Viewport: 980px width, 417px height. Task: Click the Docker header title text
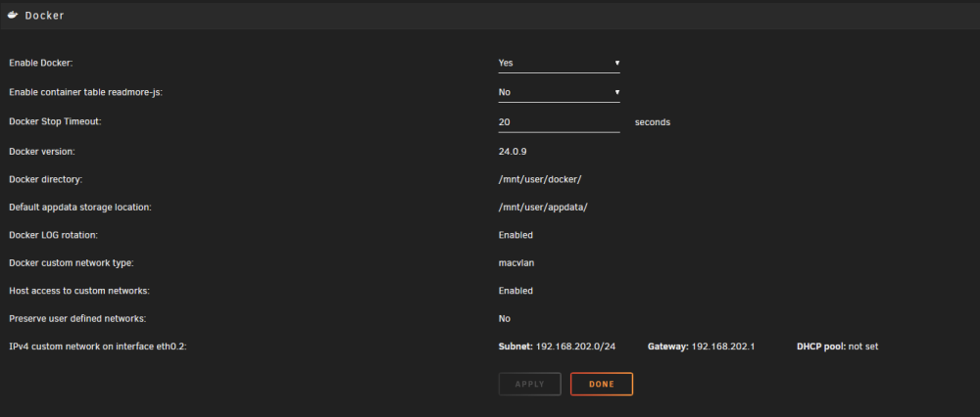tap(44, 15)
